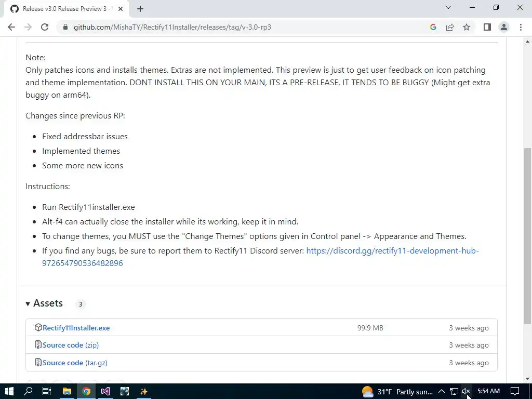The height and width of the screenshot is (399, 532).
Task: Click the network tray icon
Action: (x=454, y=392)
